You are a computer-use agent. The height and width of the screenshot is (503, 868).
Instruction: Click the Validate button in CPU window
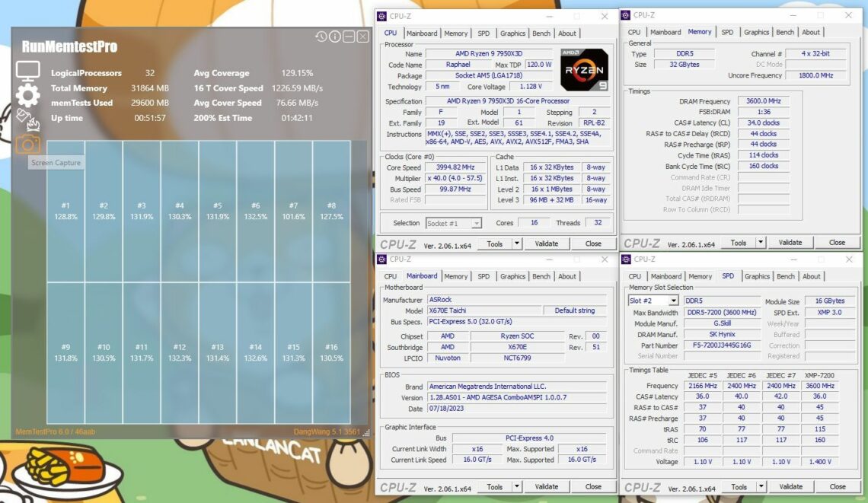pyautogui.click(x=547, y=244)
